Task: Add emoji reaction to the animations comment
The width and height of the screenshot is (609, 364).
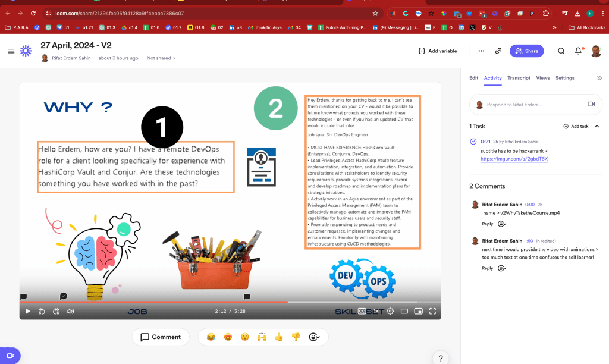Action: (501, 268)
